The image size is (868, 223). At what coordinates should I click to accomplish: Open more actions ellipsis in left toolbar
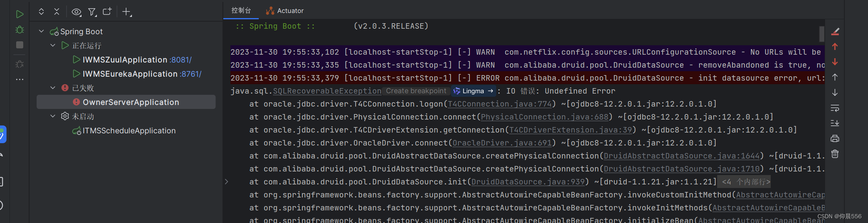pos(20,79)
